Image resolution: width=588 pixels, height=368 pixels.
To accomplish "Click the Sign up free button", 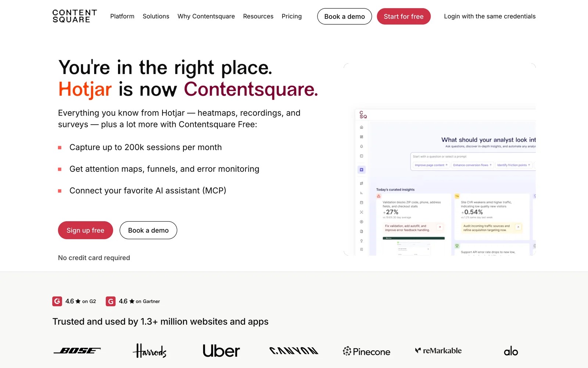I will click(86, 230).
